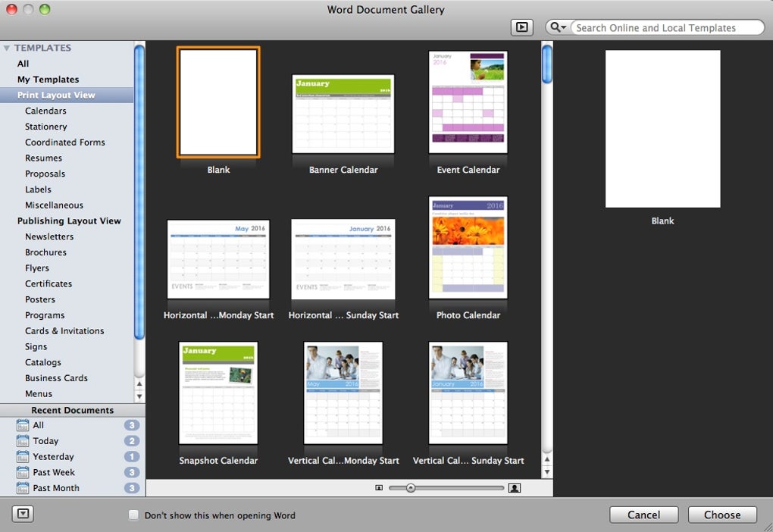Screen dimensions: 773x532
Task: Click the large Blank preview on right
Action: (x=662, y=129)
